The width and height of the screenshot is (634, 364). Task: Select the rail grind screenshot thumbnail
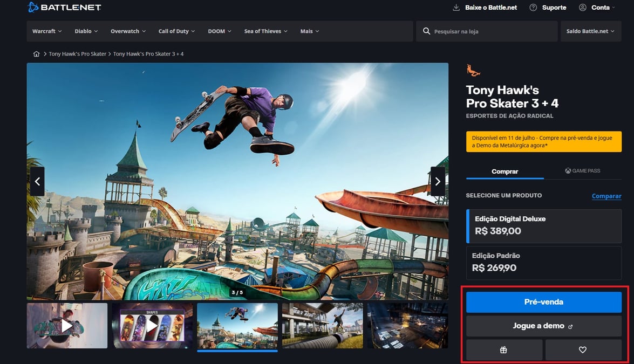coord(323,326)
